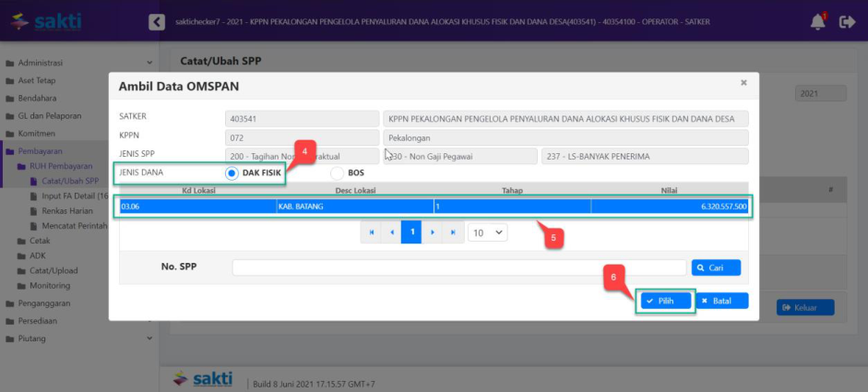Screen dimensions: 868x392
Task: Collapse sidebar with the back arrow icon
Action: (157, 22)
